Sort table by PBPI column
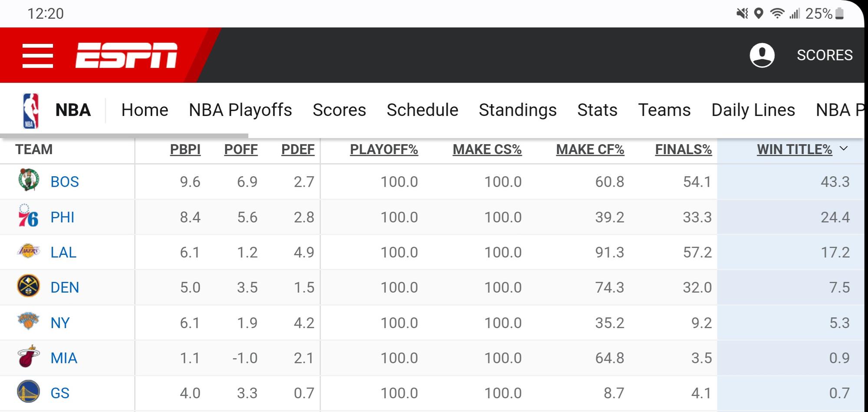Viewport: 868px width, 412px height. (x=185, y=149)
